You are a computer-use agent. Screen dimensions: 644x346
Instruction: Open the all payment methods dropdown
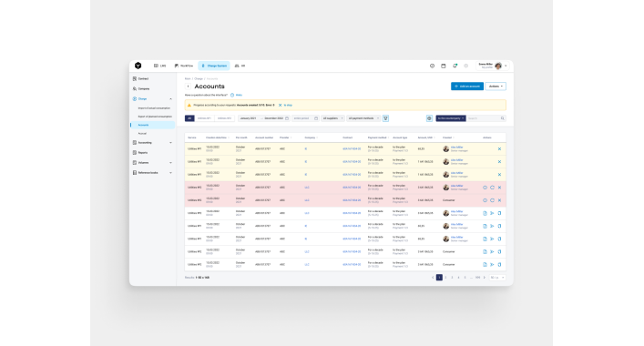[363, 118]
